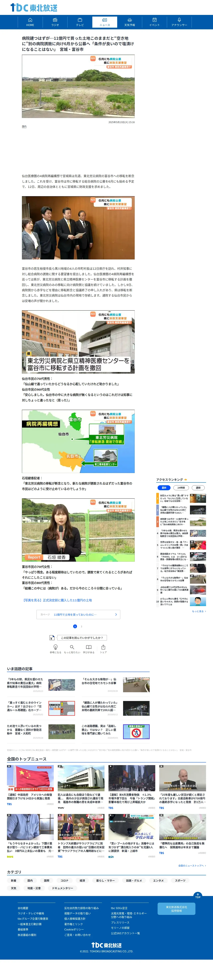This screenshot has width=213, height=980.
Task: Open 公式SNSアカウント一覧 footer link
Action: coord(125,933)
